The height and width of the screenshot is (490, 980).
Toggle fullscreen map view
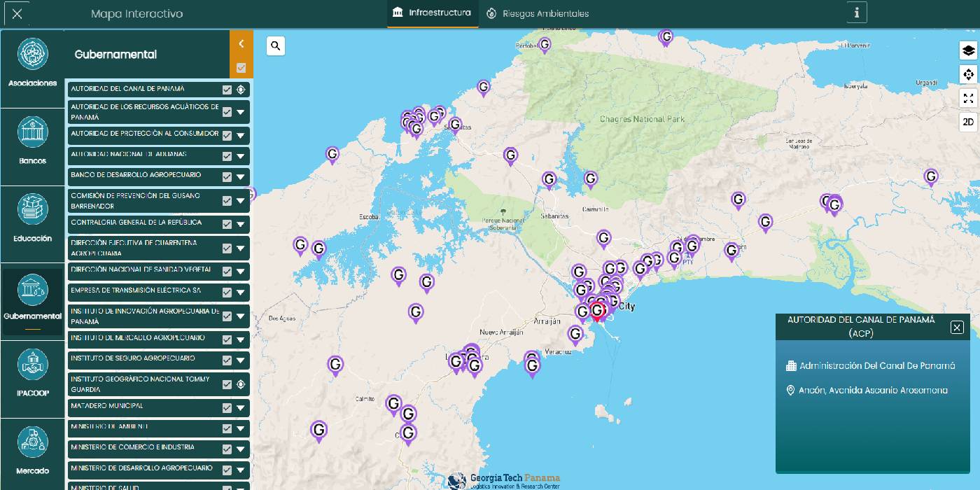pyautogui.click(x=968, y=98)
